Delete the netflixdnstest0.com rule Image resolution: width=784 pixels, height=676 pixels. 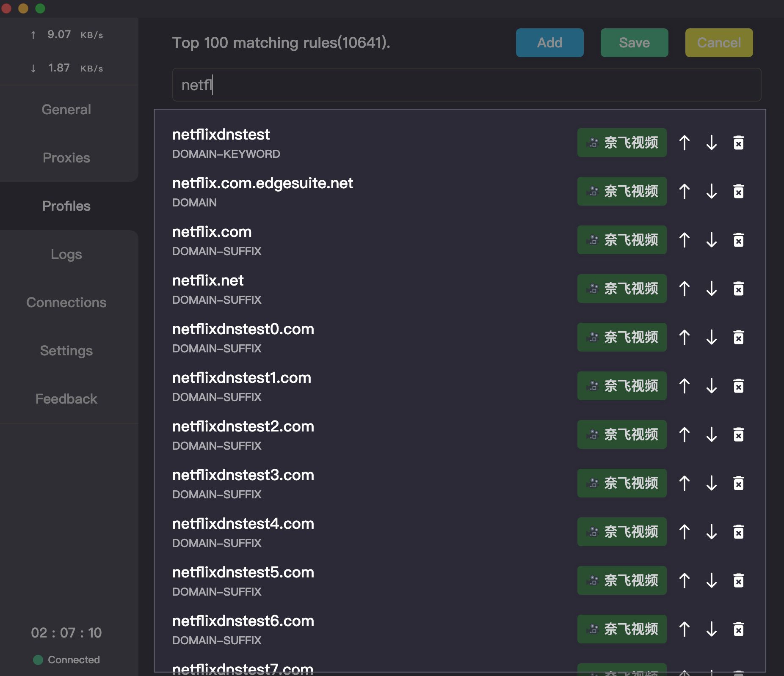point(739,338)
